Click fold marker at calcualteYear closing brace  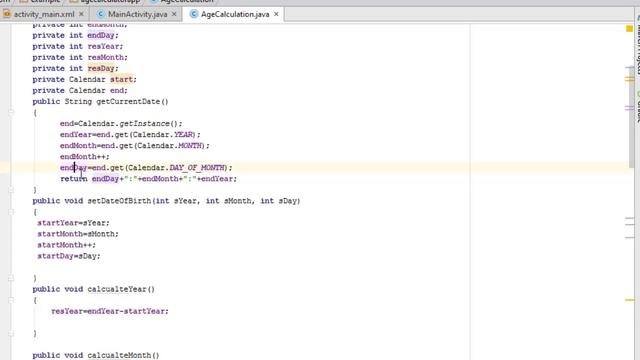11,333
